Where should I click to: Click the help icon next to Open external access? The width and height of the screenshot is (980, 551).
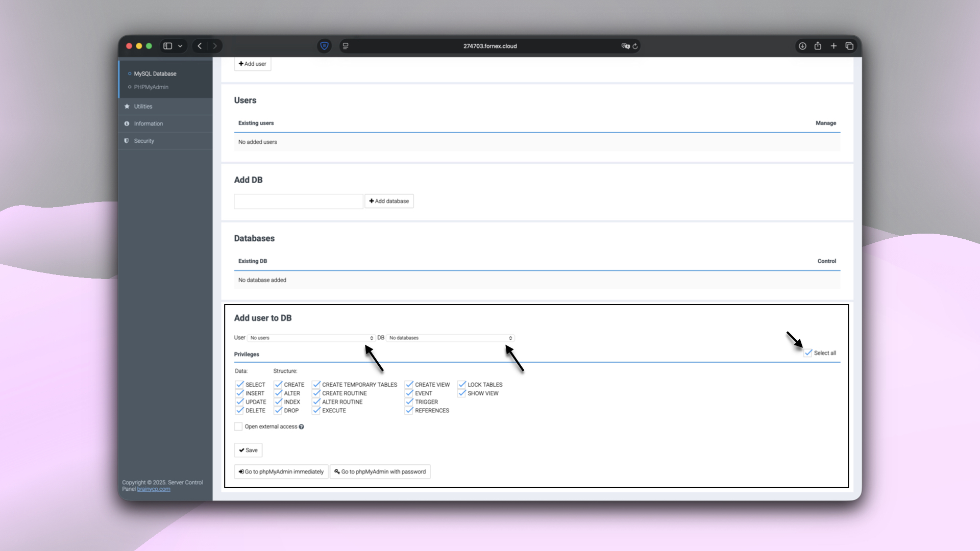pos(302,427)
